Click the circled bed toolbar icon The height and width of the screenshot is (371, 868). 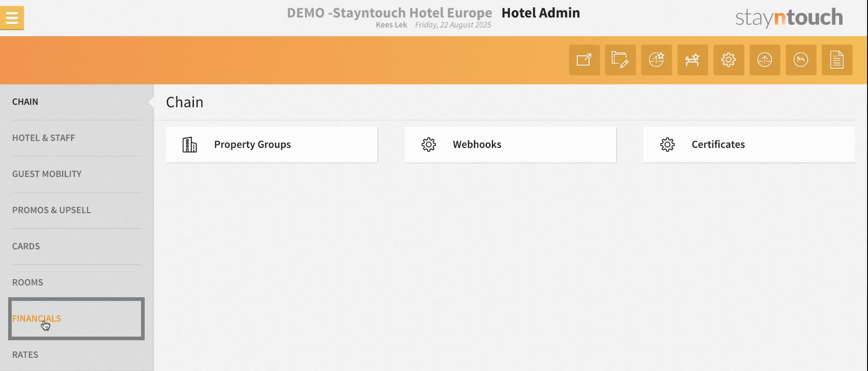tap(801, 60)
